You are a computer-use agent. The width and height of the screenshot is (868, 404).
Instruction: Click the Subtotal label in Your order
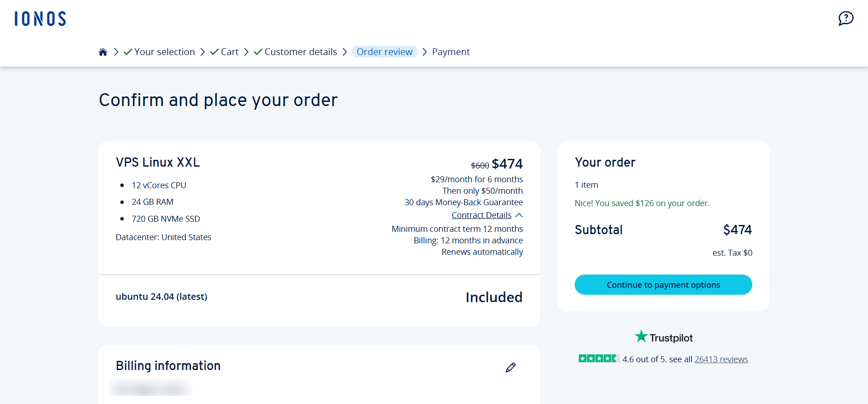coord(599,230)
